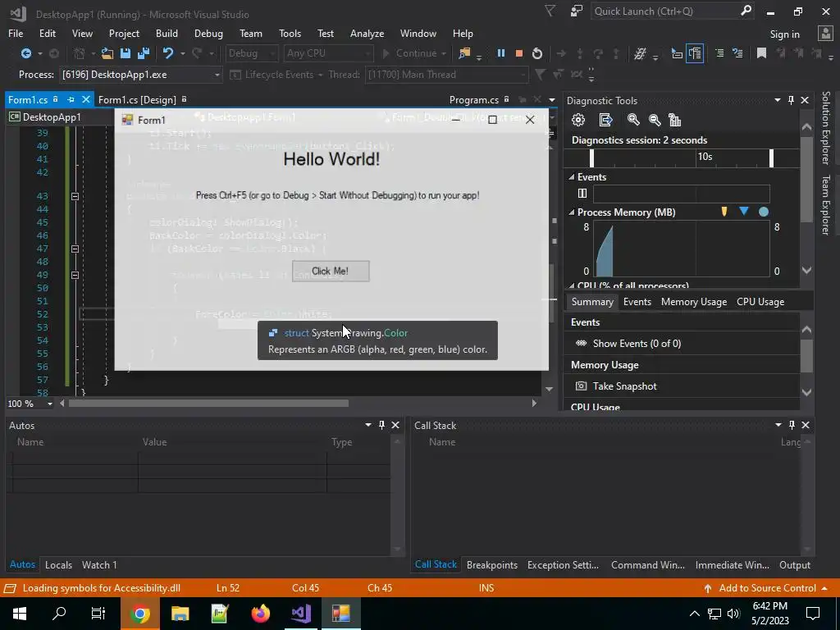Open the Process dropdown for DesktopApp1.exe
This screenshot has height=630, width=840.
point(217,75)
